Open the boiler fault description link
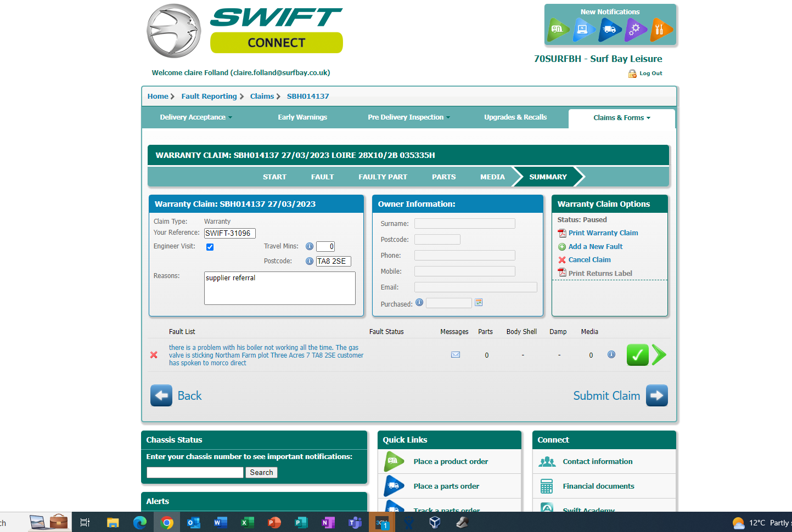Viewport: 792px width, 532px height. click(x=266, y=355)
